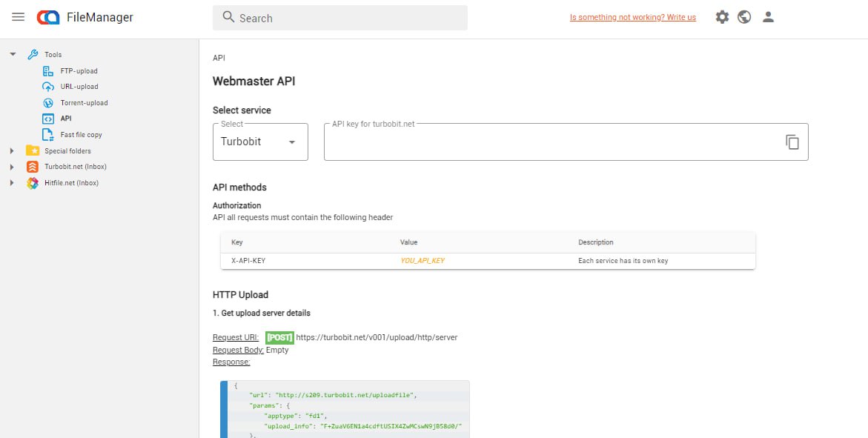Collapse the Tools tree section
Image resolution: width=868 pixels, height=438 pixels.
point(13,55)
